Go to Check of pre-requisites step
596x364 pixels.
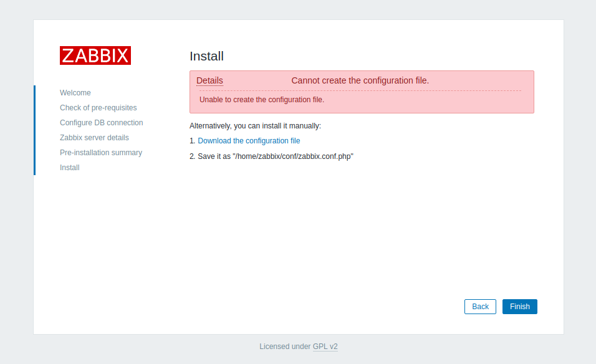click(98, 107)
